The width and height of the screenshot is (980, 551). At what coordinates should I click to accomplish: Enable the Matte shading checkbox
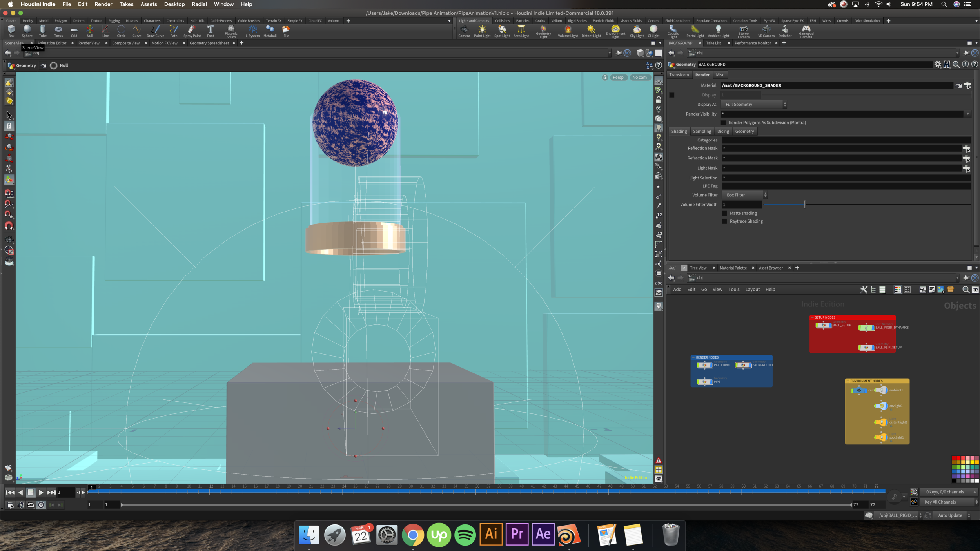(724, 213)
